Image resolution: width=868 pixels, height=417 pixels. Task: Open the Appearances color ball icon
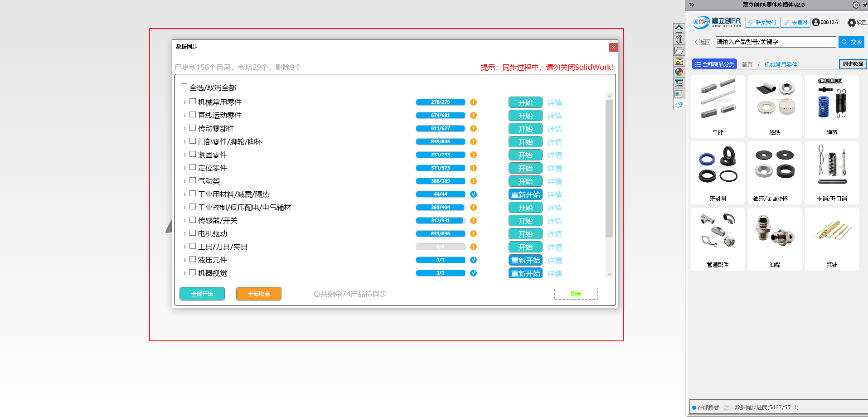pos(679,72)
